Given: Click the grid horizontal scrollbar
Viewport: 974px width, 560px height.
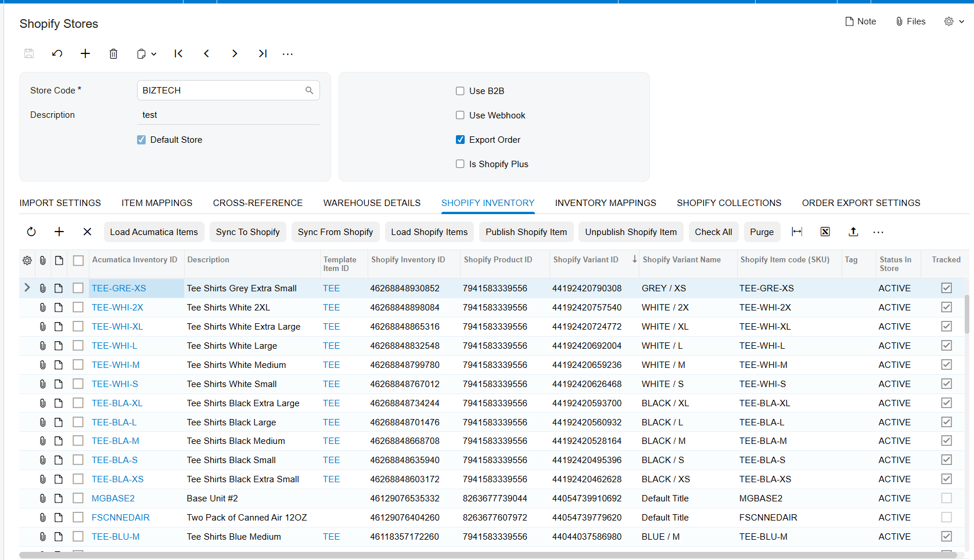Looking at the screenshot, I should point(488,555).
